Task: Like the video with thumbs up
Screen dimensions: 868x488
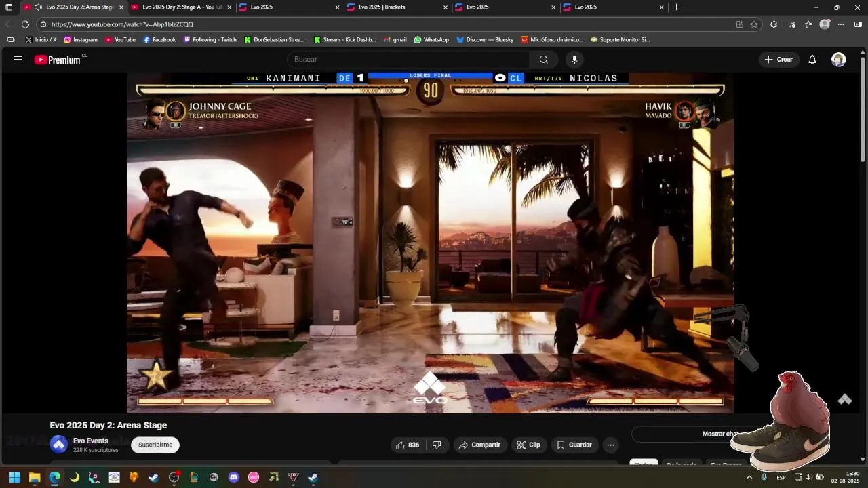Action: coord(408,445)
